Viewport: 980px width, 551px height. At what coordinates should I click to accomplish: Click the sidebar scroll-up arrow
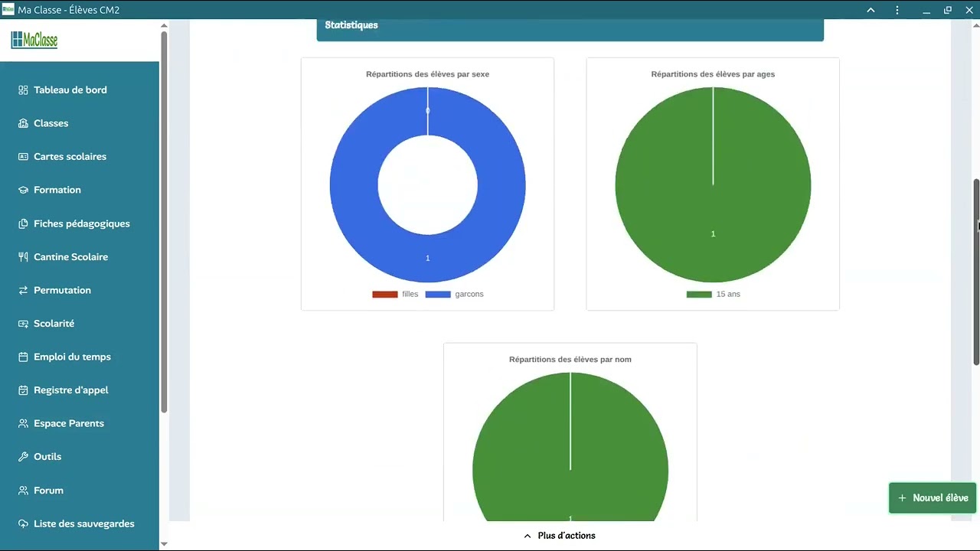click(x=164, y=26)
